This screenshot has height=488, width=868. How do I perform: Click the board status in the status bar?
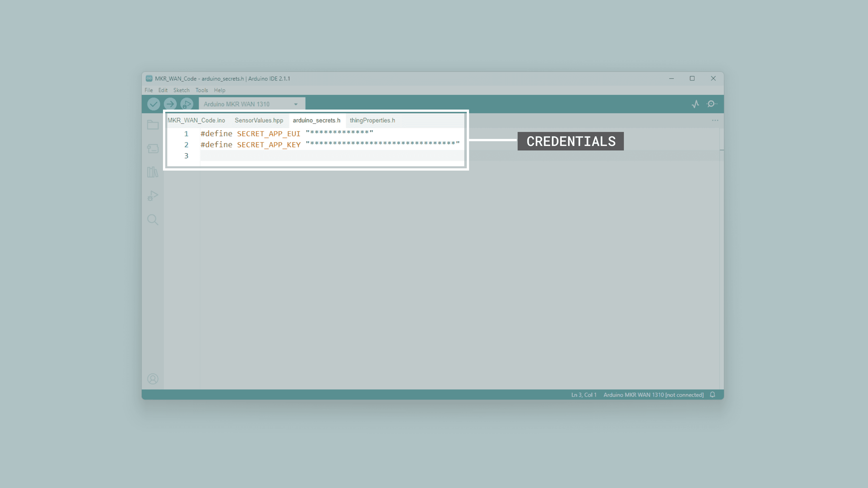click(x=653, y=395)
